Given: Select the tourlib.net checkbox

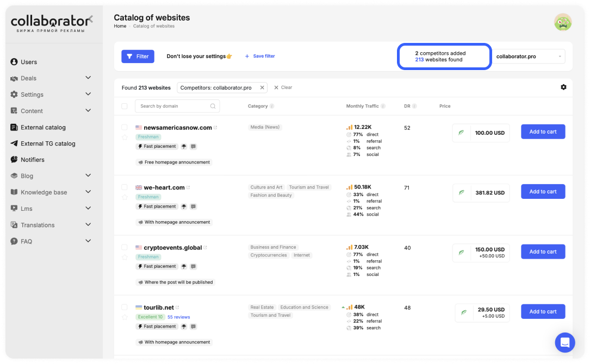Looking at the screenshot, I should [124, 307].
